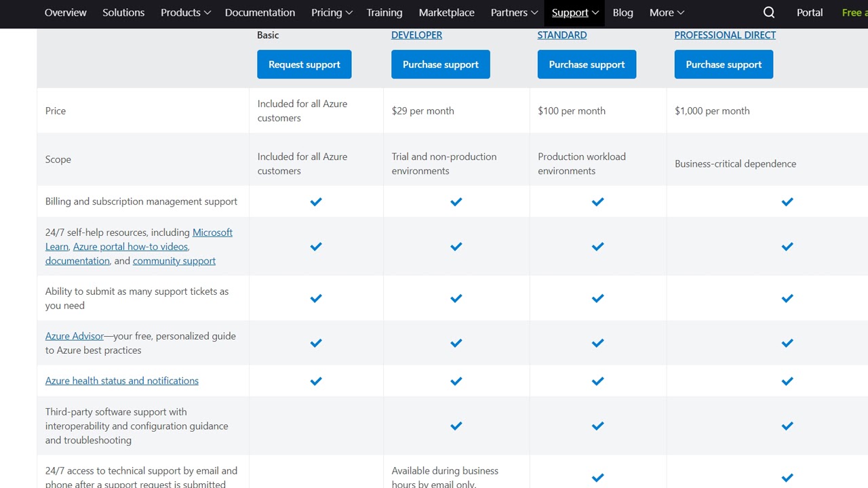Click Standard checkmark in support tickets row
The height and width of the screenshot is (488, 868).
pyautogui.click(x=597, y=298)
